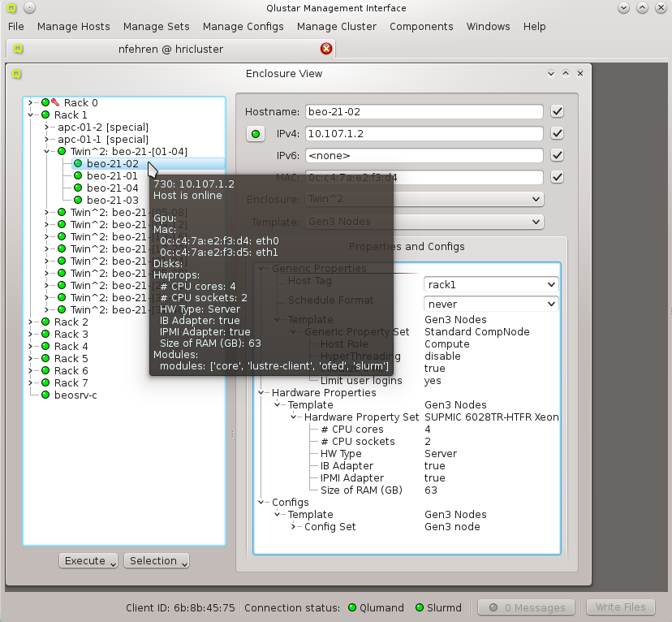Toggle the MAC checkbox
672x622 pixels.
click(557, 177)
